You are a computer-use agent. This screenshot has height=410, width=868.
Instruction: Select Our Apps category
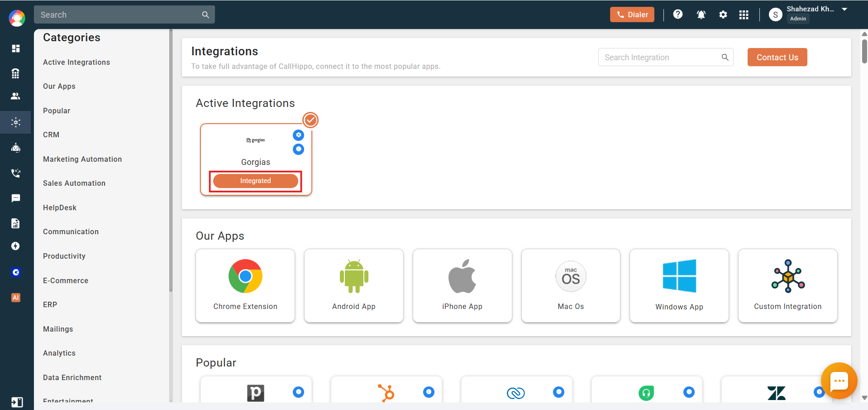(x=59, y=86)
